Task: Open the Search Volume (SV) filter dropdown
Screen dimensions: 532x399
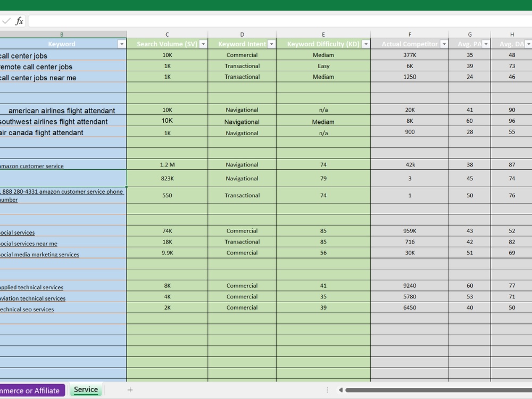Action: click(x=203, y=44)
